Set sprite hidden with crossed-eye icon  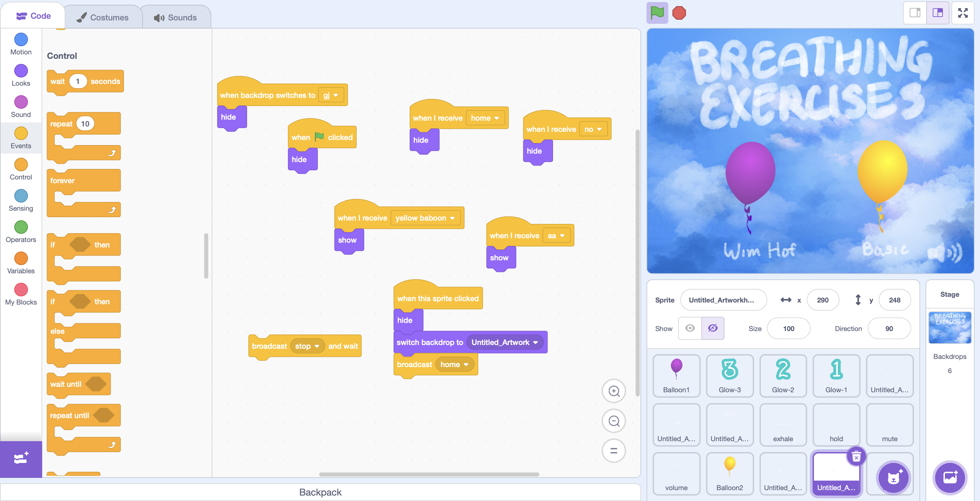point(713,328)
